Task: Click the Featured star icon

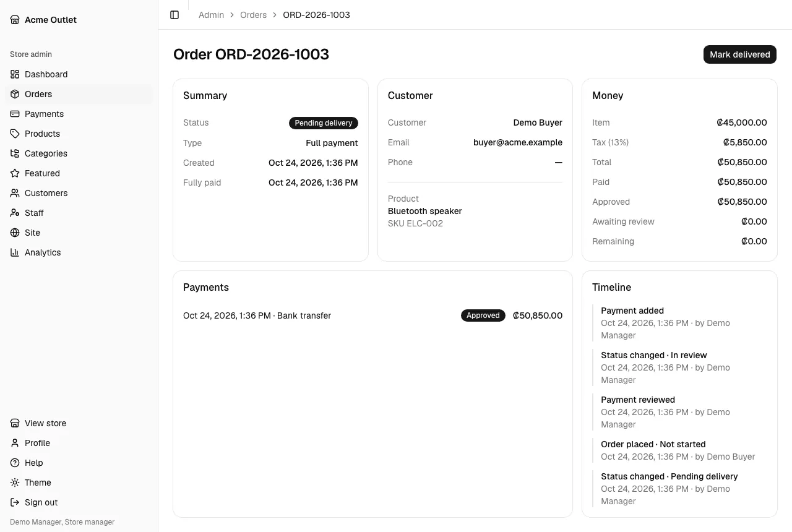Action: [15, 173]
